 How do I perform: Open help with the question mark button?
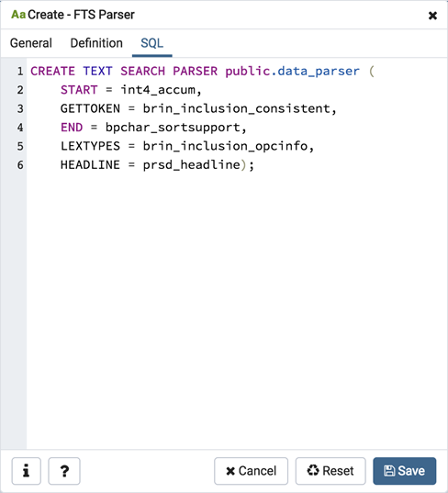pyautogui.click(x=64, y=471)
